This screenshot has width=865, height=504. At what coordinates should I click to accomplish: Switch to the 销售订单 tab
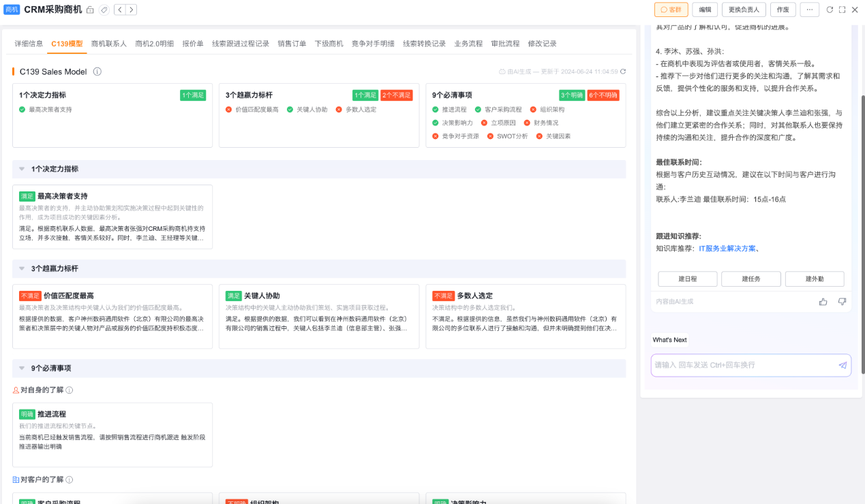click(x=292, y=44)
